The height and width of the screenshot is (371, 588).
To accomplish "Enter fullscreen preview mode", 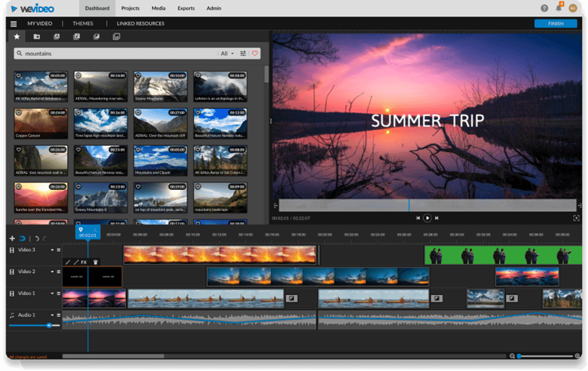I will click(x=576, y=218).
